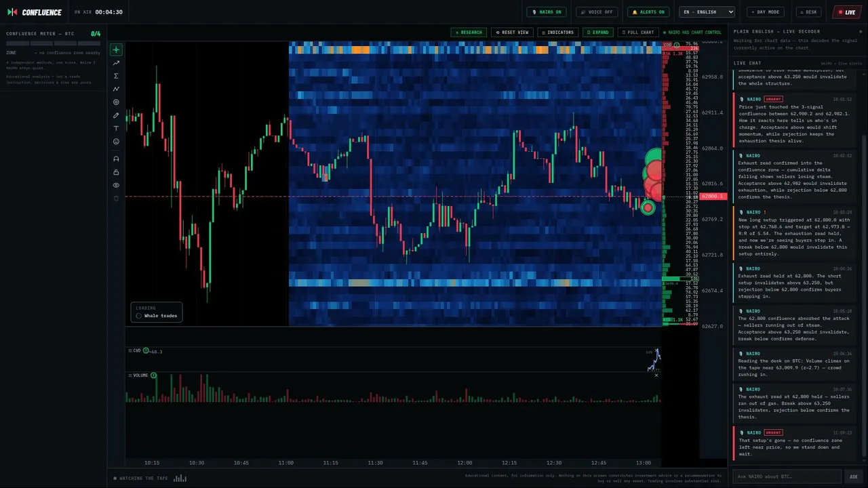This screenshot has width=868, height=488.
Task: Click the NAIRO has chart control indicator
Action: pyautogui.click(x=692, y=33)
